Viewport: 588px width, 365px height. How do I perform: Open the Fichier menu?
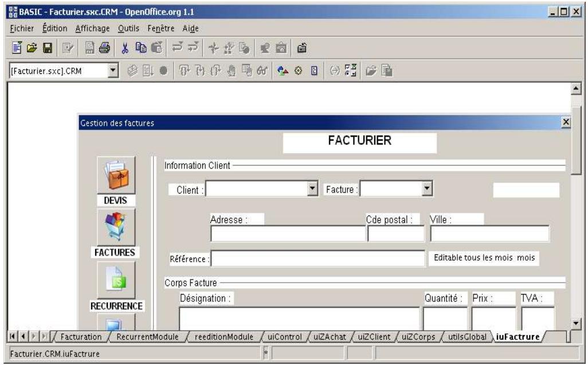pos(21,29)
